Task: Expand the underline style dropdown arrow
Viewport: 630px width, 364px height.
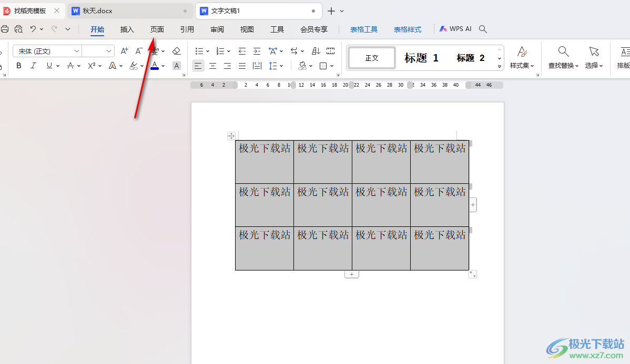Action: [x=58, y=66]
